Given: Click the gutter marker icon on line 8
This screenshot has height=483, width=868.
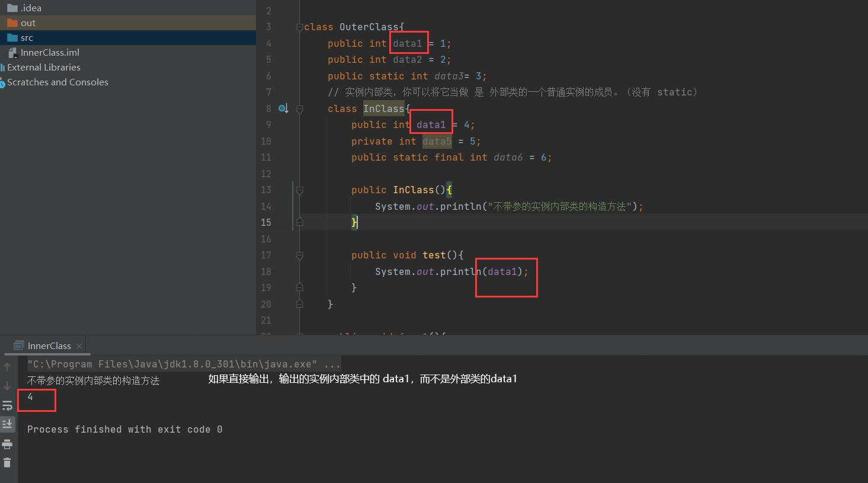Looking at the screenshot, I should coord(283,108).
